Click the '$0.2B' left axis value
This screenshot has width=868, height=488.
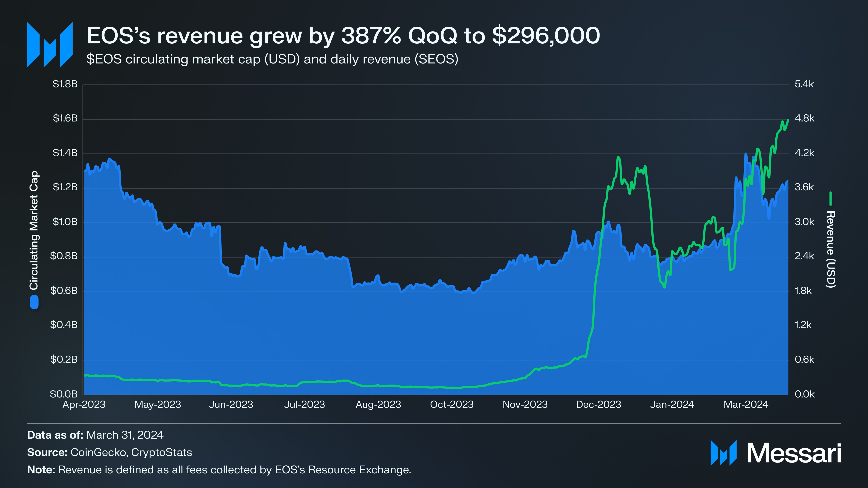click(x=64, y=359)
